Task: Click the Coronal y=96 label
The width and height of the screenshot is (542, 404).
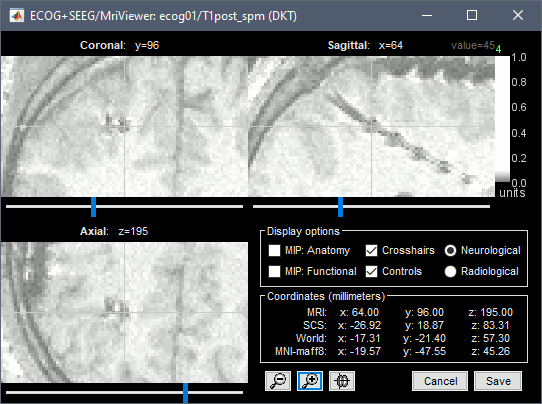Action: [120, 45]
